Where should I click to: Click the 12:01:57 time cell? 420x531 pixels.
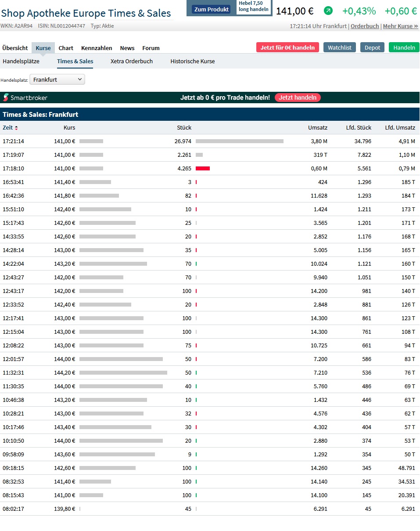pyautogui.click(x=13, y=359)
